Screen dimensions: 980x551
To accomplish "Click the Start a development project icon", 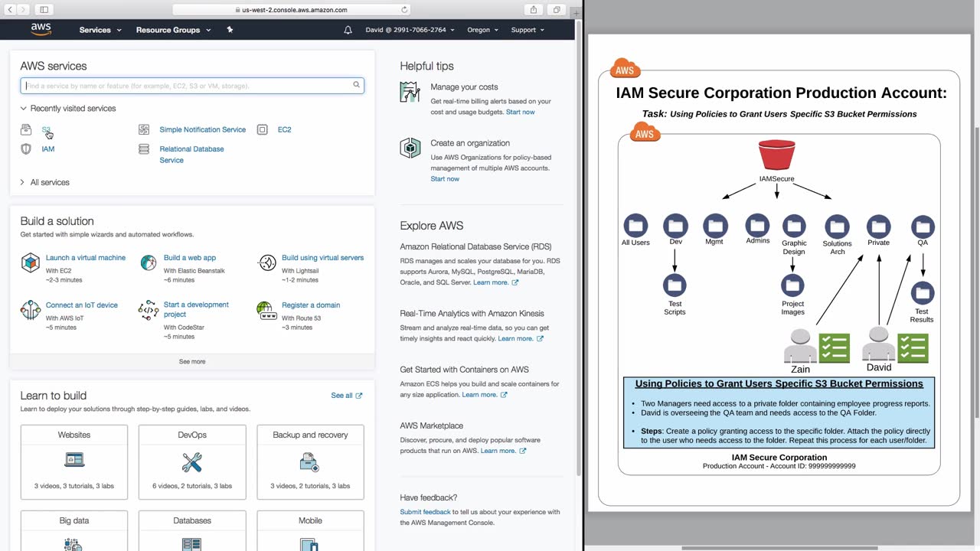I will tap(149, 310).
